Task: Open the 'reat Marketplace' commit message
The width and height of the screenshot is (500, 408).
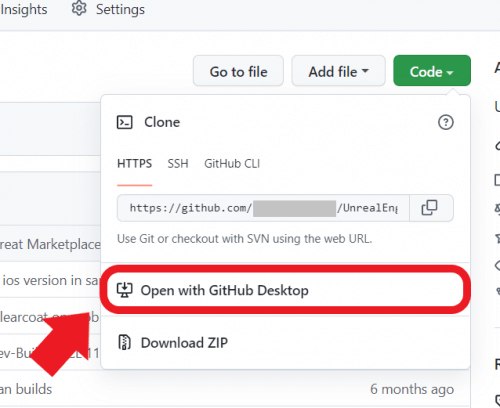Action: 50,244
